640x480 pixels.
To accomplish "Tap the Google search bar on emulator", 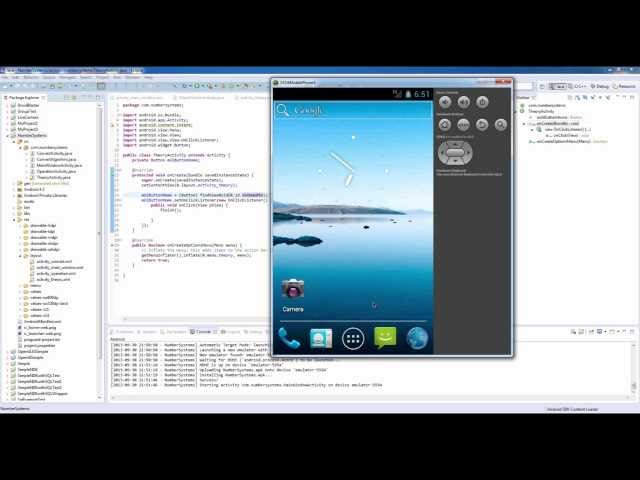I will pyautogui.click(x=353, y=110).
